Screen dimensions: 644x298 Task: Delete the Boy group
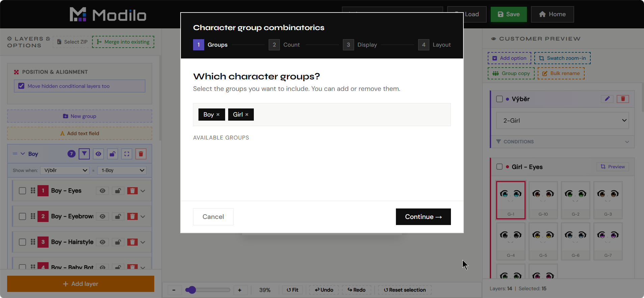pos(141,154)
